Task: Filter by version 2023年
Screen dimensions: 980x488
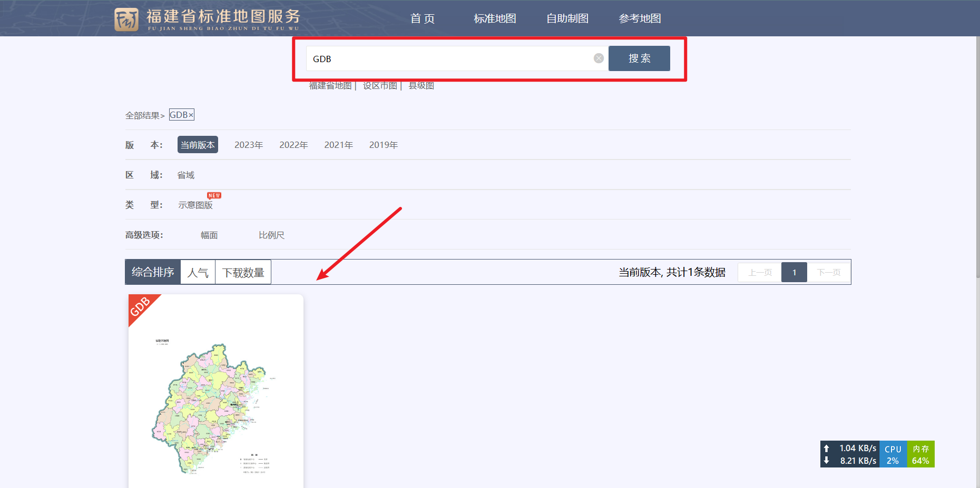Action: click(249, 145)
